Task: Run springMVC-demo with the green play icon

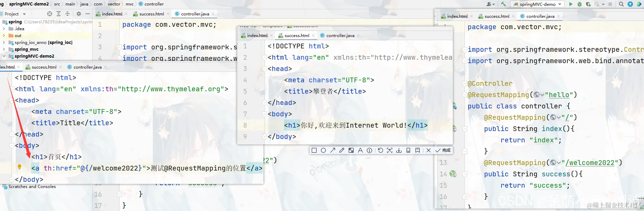Action: [571, 4]
